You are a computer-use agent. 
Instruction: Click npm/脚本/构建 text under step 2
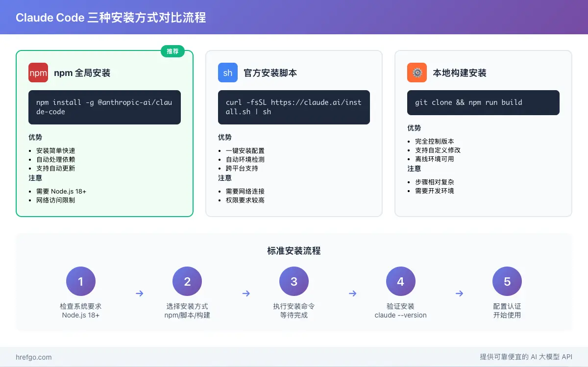click(x=187, y=315)
